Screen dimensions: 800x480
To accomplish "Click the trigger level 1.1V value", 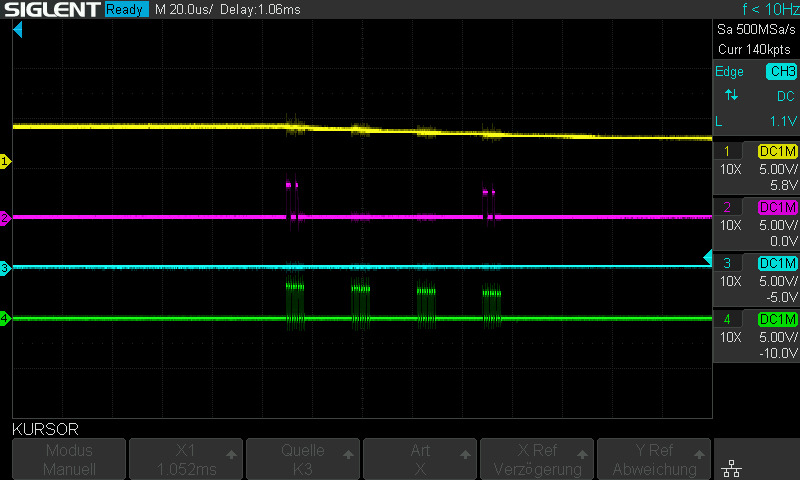I will tap(783, 121).
